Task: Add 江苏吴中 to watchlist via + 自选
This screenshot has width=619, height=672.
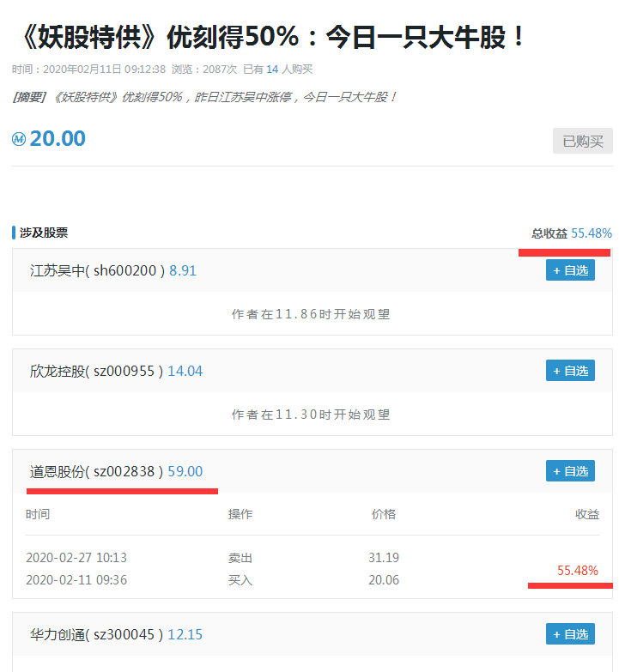Action: (x=570, y=270)
